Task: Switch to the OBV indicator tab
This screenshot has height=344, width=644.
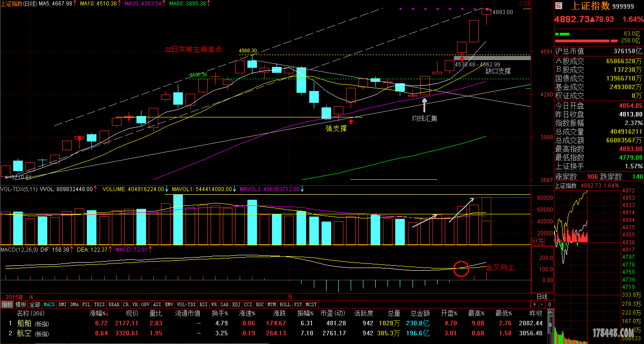Action: (145, 304)
